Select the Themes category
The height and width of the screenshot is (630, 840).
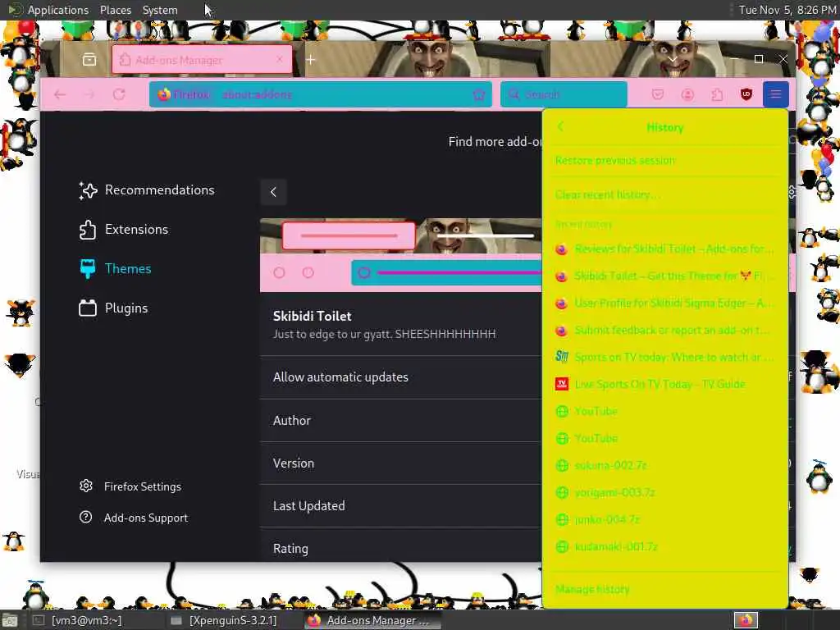[x=115, y=269]
